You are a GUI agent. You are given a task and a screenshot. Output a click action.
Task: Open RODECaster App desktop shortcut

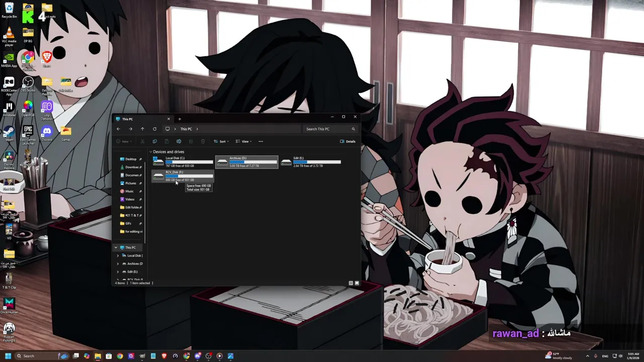pyautogui.click(x=9, y=86)
